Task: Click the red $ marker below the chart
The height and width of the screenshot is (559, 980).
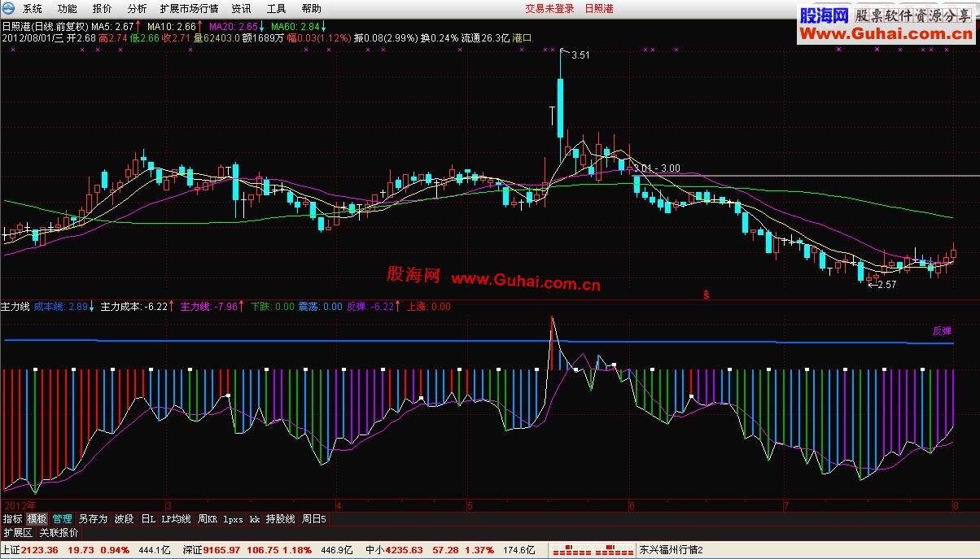Action: point(705,294)
